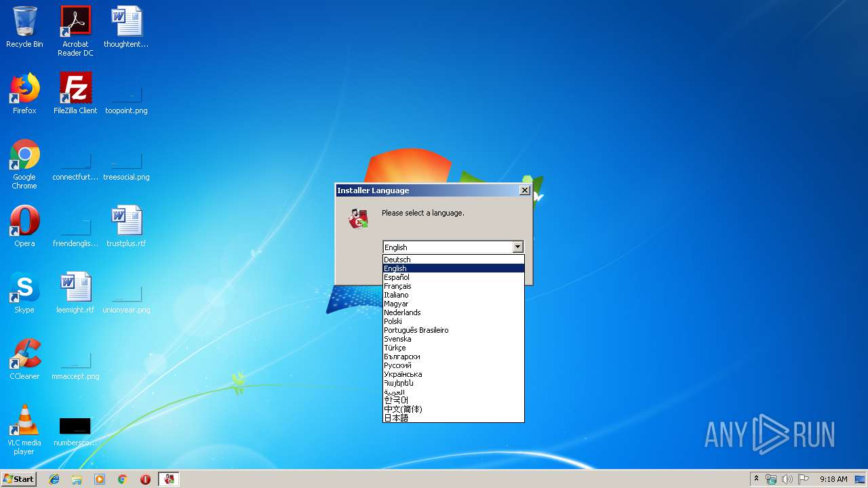Open Windows Explorer taskbar folder
The image size is (868, 488).
pos(77,479)
